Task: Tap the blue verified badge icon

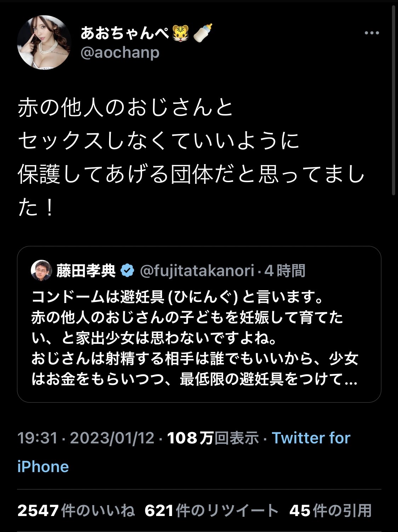Action: coord(127,271)
